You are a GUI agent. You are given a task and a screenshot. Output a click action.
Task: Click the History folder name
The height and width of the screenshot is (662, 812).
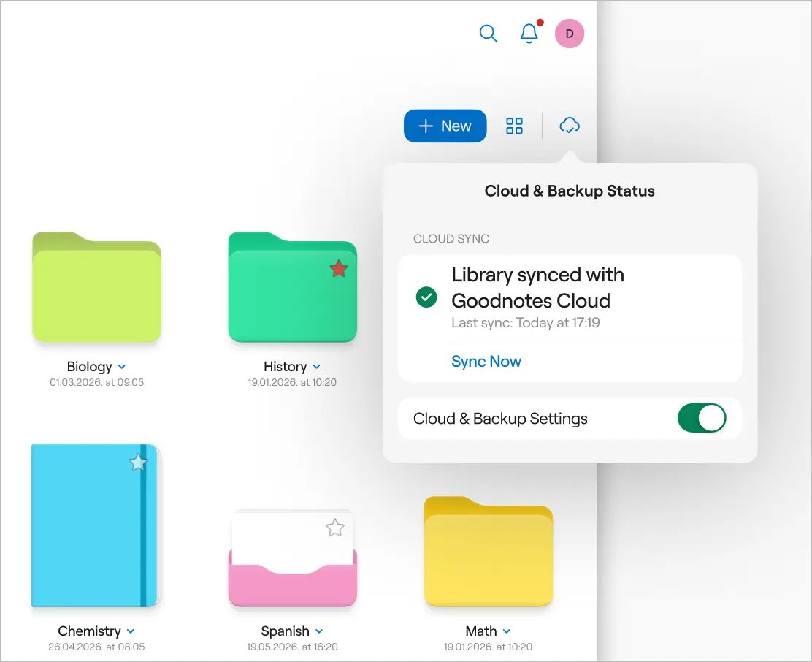(286, 367)
